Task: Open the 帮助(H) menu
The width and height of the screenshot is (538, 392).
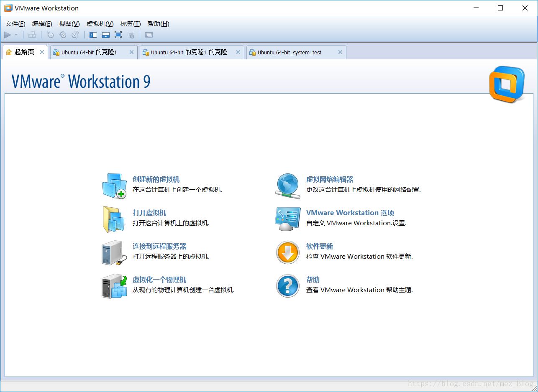Action: pyautogui.click(x=159, y=24)
